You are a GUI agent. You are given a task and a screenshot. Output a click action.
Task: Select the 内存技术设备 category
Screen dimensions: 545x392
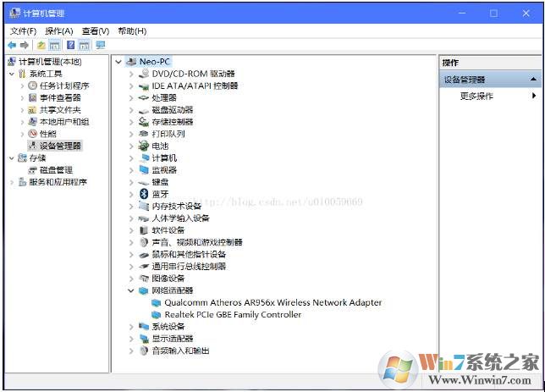click(177, 206)
